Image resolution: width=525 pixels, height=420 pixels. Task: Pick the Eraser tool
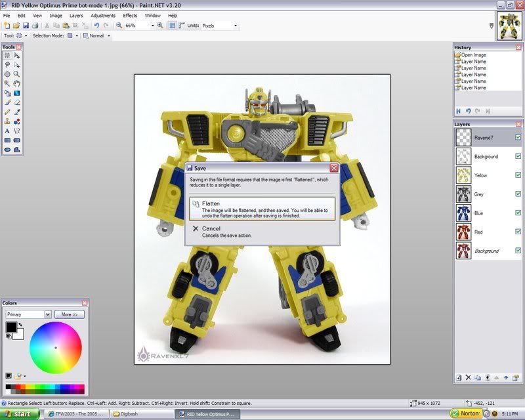pos(17,102)
